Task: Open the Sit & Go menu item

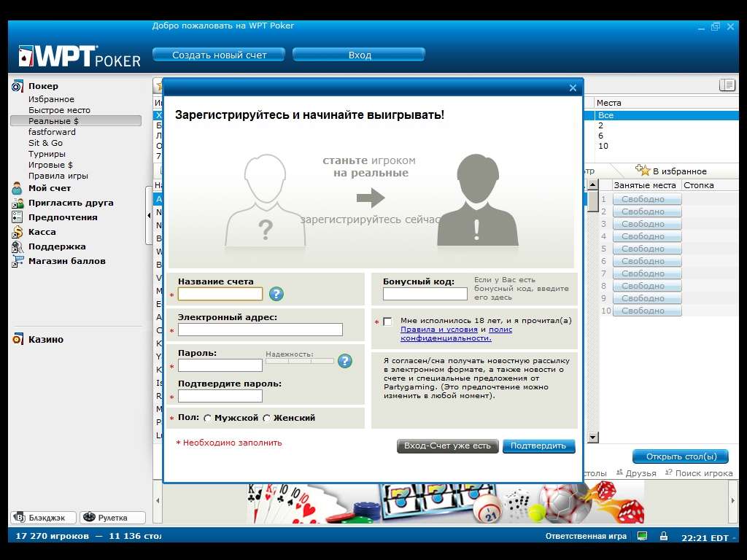Action: coord(45,143)
